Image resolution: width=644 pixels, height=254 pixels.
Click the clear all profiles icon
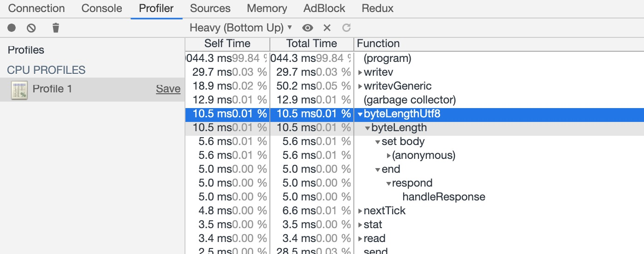pos(31,28)
